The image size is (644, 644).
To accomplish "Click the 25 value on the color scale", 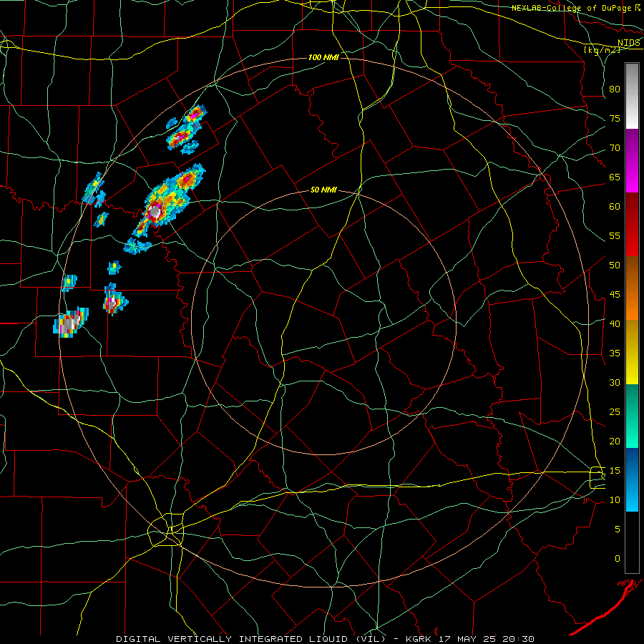I will [615, 412].
